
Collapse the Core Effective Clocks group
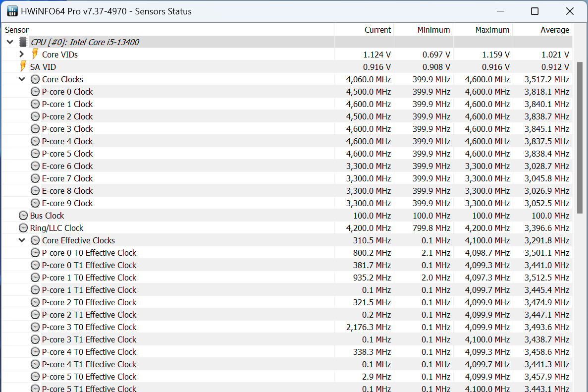[x=22, y=240]
